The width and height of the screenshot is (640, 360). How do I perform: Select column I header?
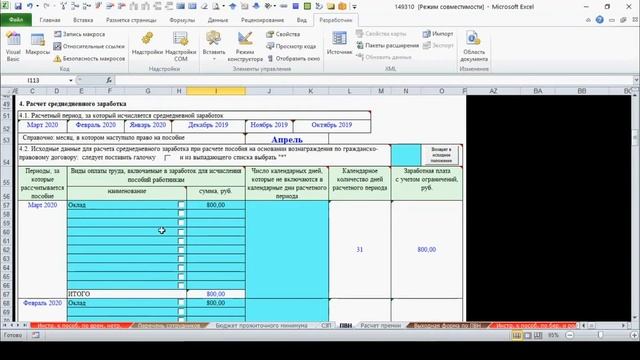tap(216, 91)
